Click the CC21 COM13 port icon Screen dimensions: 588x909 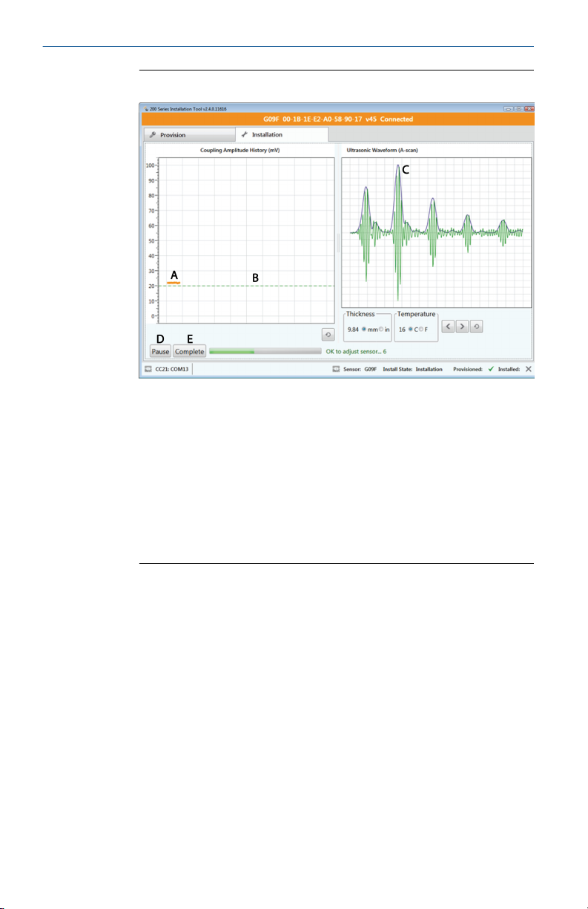[x=148, y=369]
